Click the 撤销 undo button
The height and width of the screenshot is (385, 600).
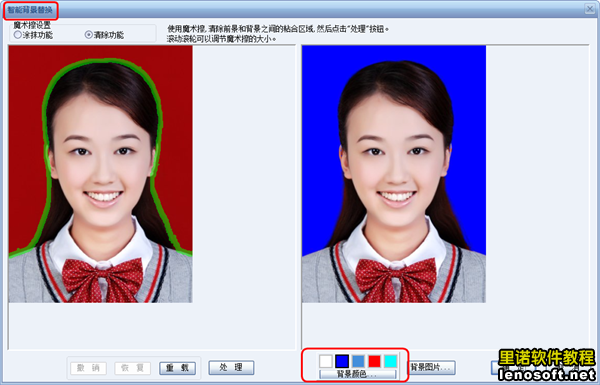(x=88, y=368)
